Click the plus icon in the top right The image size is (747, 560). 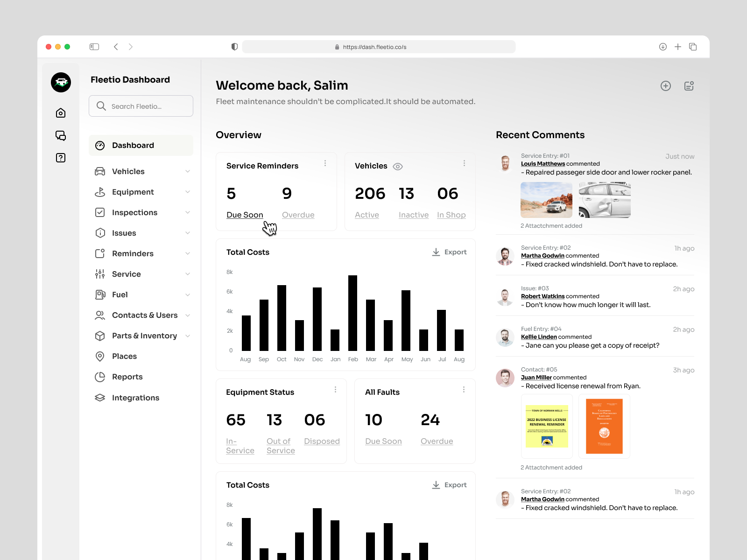click(x=666, y=86)
